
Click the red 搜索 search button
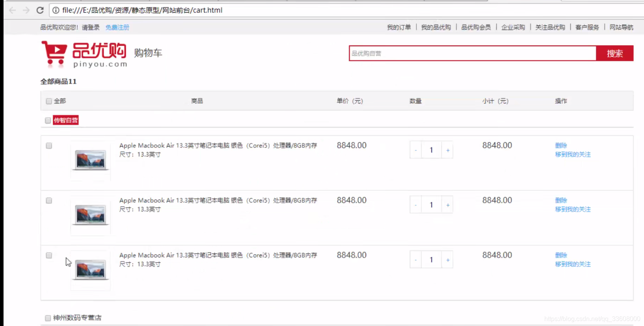point(615,53)
